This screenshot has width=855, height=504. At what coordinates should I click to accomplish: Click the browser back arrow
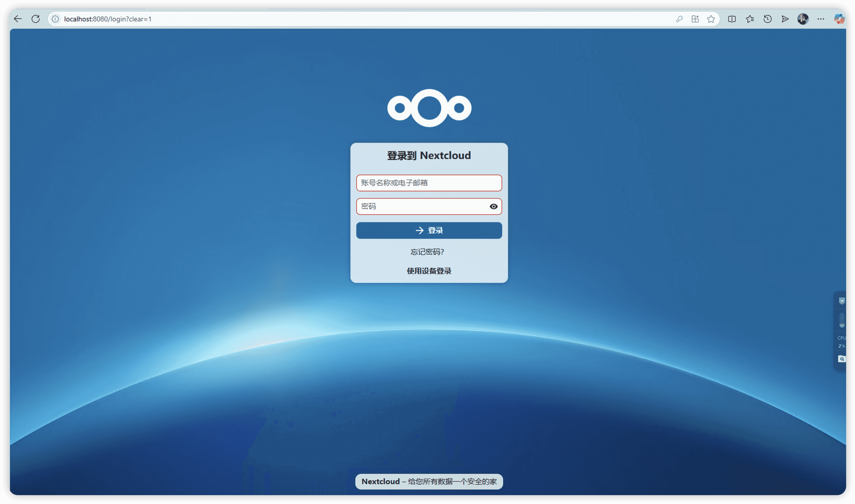tap(18, 19)
